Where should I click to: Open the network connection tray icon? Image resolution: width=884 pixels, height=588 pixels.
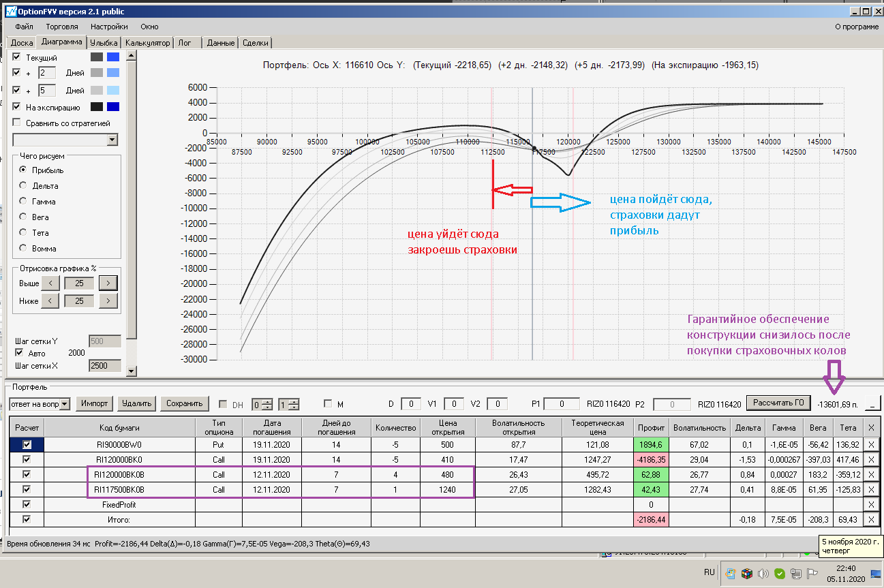pos(795,573)
